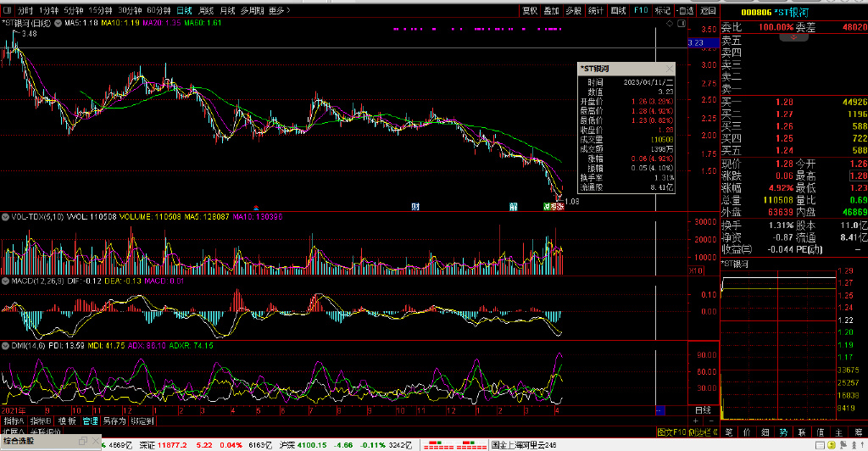Expand the VOL-TDX indicator dropdown arrow
The width and height of the screenshot is (868, 451).
point(5,217)
